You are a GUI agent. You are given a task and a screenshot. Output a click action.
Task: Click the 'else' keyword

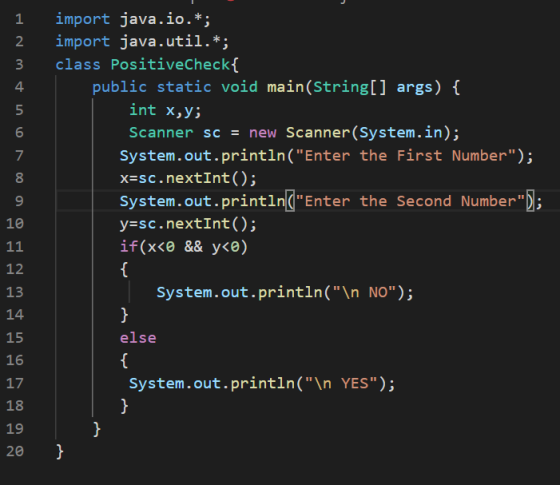tap(138, 338)
